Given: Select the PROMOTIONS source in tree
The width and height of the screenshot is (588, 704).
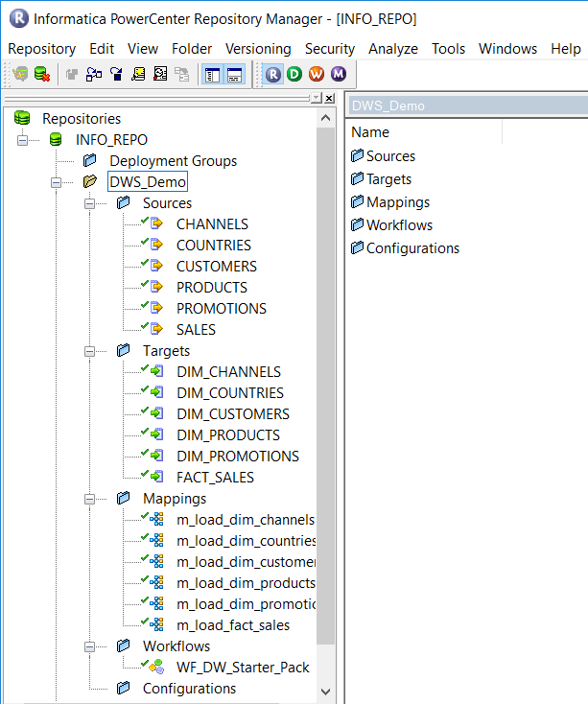Looking at the screenshot, I should pyautogui.click(x=222, y=309).
